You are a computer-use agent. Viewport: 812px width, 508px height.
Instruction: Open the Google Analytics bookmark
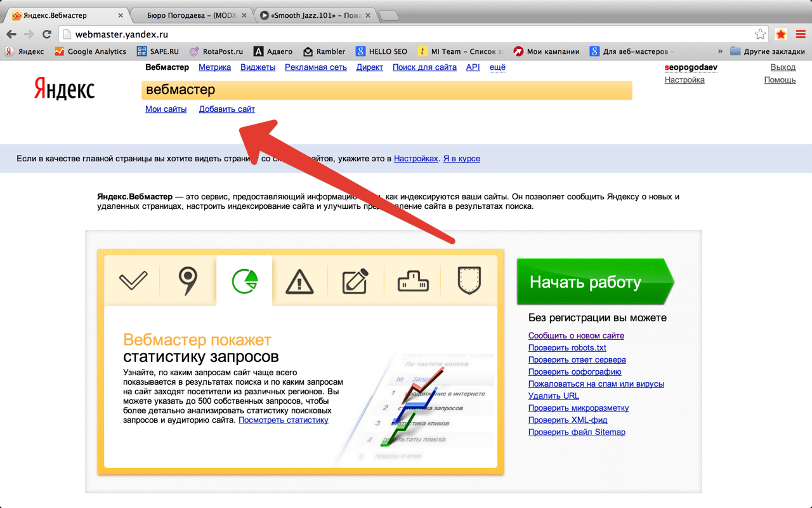point(90,51)
